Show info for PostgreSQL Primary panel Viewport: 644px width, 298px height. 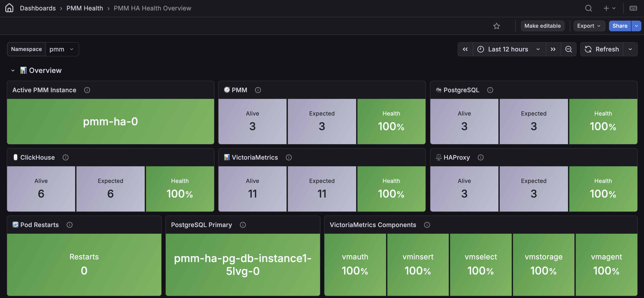(x=243, y=225)
